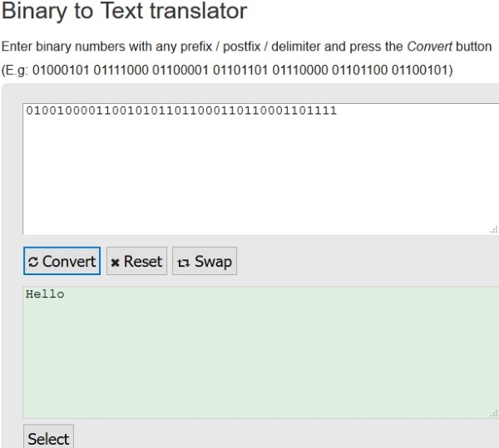This screenshot has height=448, width=499.
Task: Click the italic "Convert" word in instructions
Action: tap(426, 47)
